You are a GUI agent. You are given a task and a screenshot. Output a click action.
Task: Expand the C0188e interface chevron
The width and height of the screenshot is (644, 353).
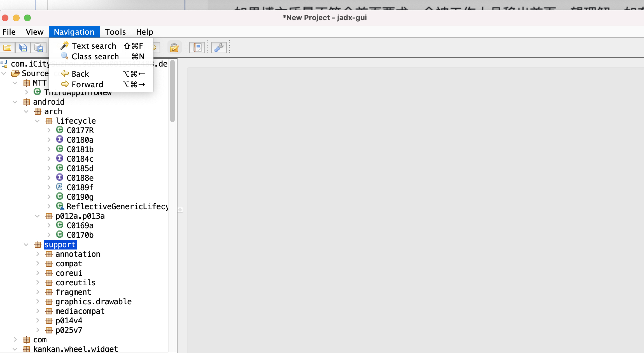click(49, 178)
